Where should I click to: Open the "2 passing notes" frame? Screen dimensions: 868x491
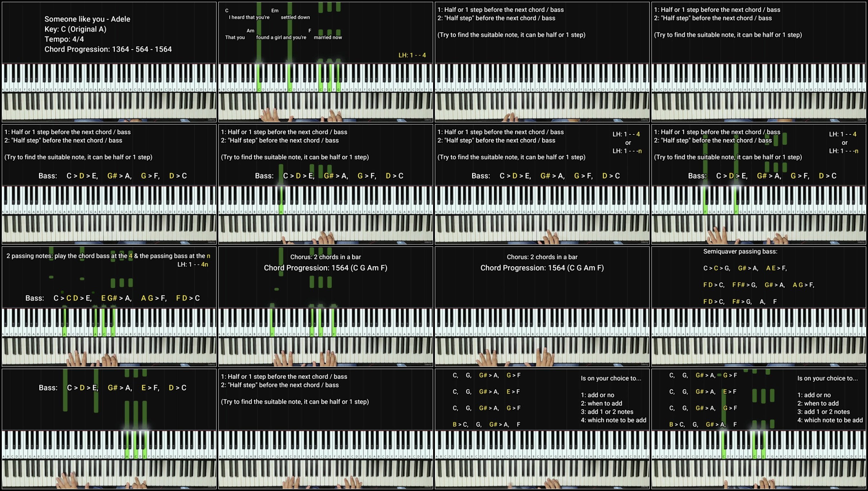(x=109, y=306)
